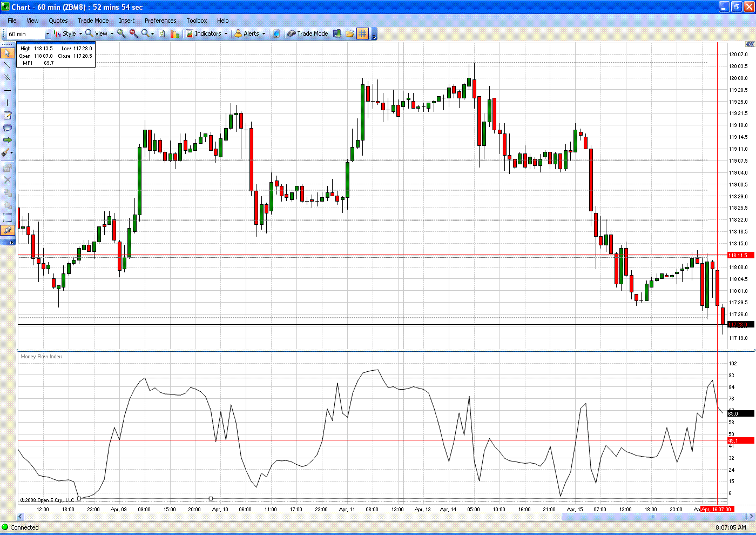This screenshot has height=535, width=756.
Task: Click the green arrow marker tool
Action: point(7,140)
